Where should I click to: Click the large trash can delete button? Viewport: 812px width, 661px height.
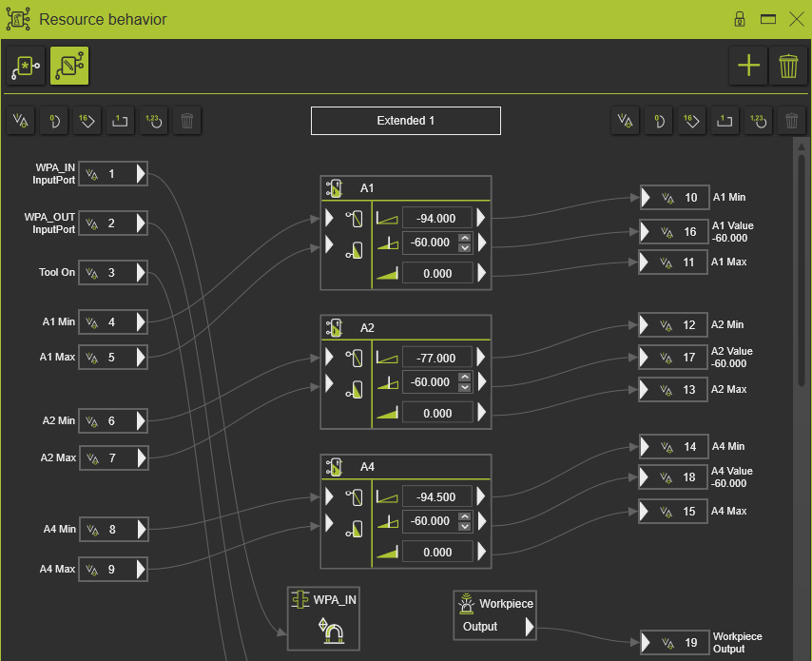[x=788, y=66]
